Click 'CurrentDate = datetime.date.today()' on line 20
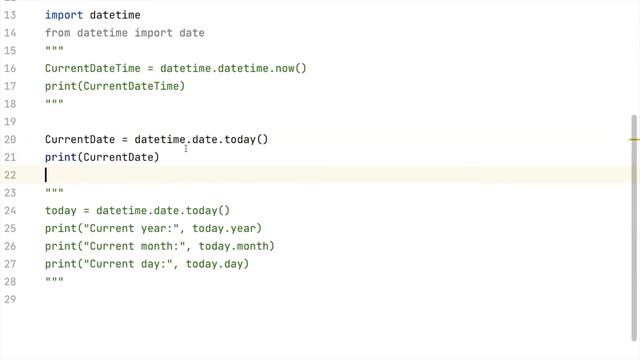Image resolution: width=640 pixels, height=360 pixels. pyautogui.click(x=156, y=140)
